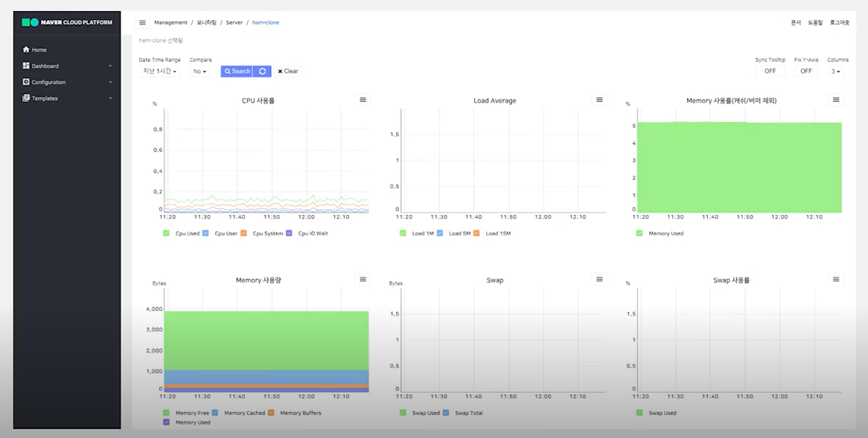The image size is (868, 438).
Task: Go to Home in the sidebar
Action: pyautogui.click(x=39, y=50)
